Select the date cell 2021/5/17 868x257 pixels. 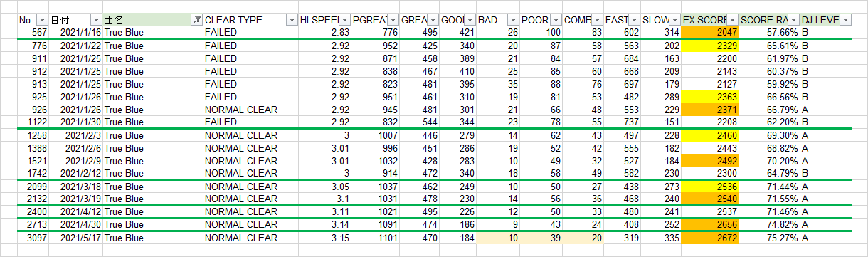[75, 238]
